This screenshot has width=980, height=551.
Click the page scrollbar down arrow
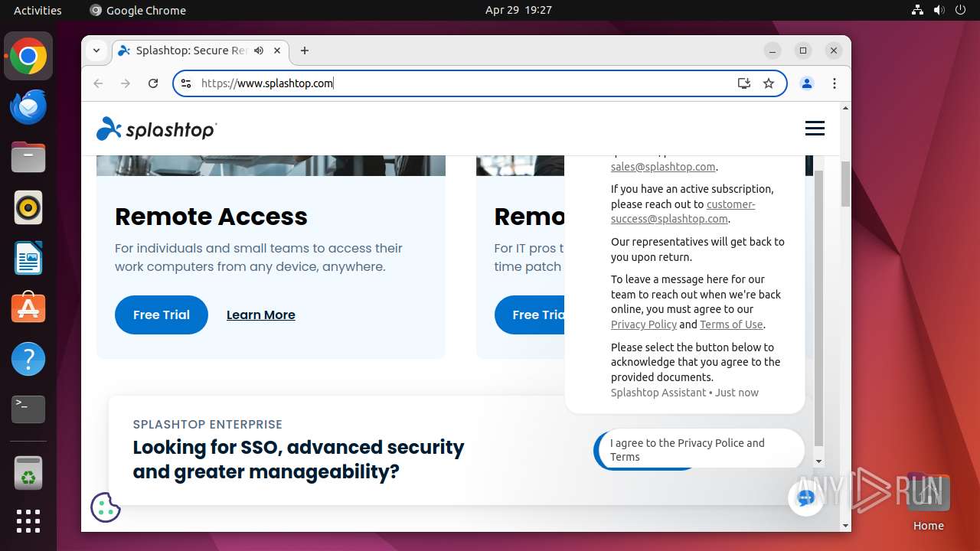click(x=845, y=526)
